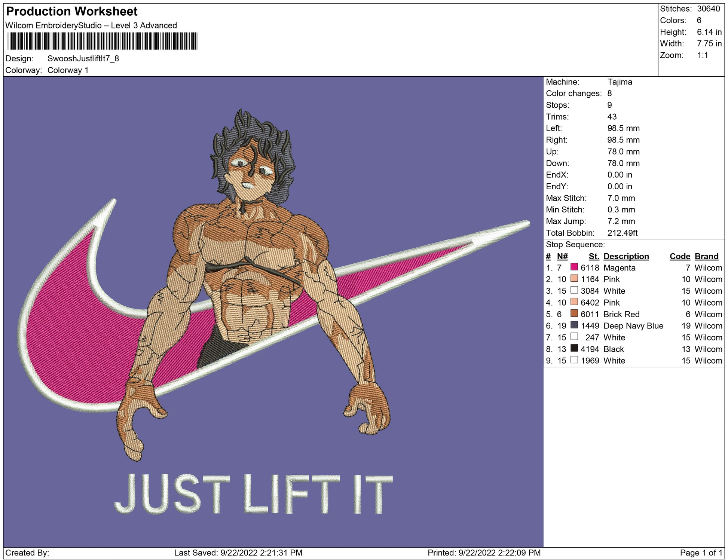Click the Code column header
The image size is (728, 560).
click(679, 256)
